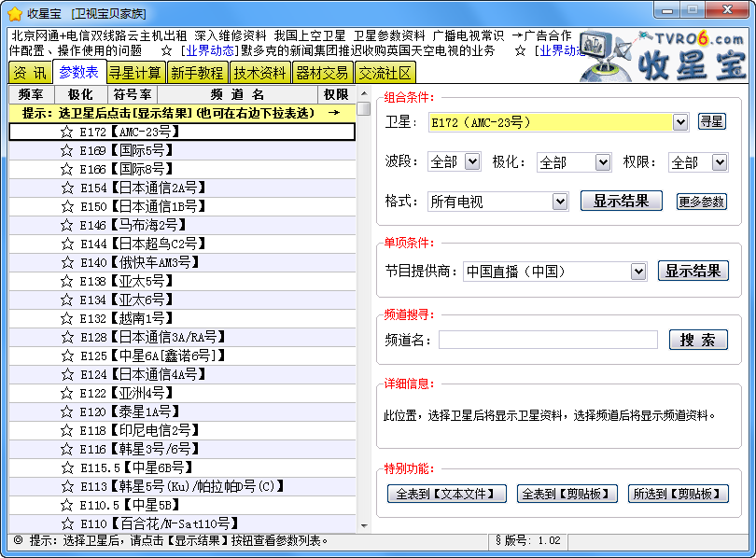Click the 全表到【剪贴板】 button
Image resolution: width=756 pixels, height=558 pixels.
(x=567, y=494)
